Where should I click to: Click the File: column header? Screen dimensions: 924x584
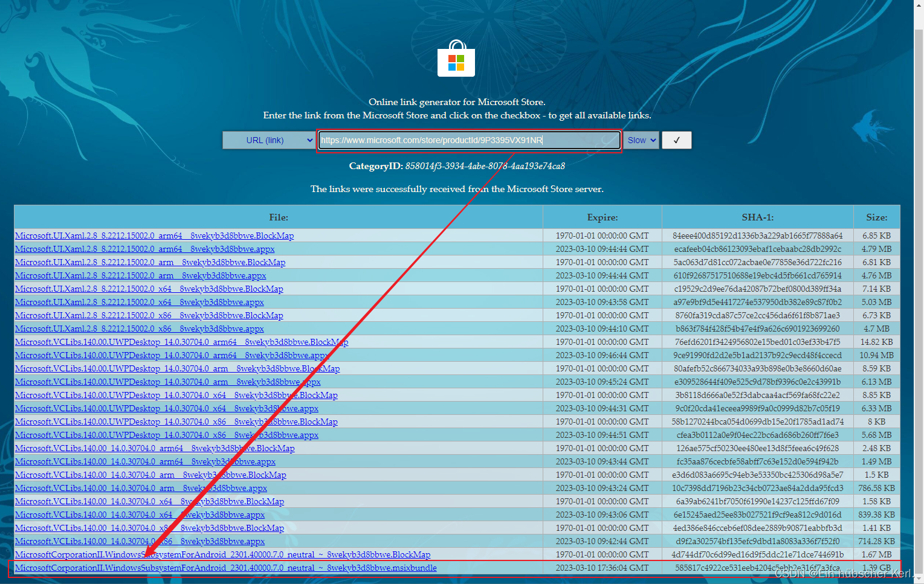click(x=279, y=217)
